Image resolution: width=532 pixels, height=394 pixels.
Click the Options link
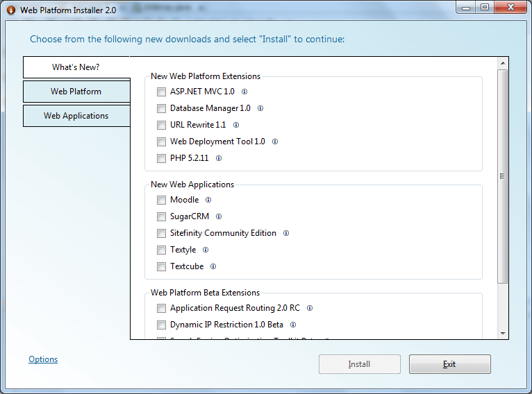(x=43, y=359)
